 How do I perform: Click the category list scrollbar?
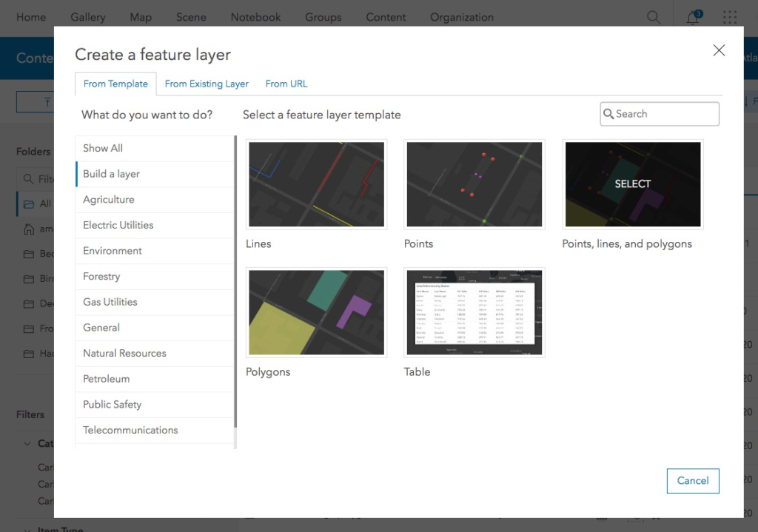(x=235, y=281)
